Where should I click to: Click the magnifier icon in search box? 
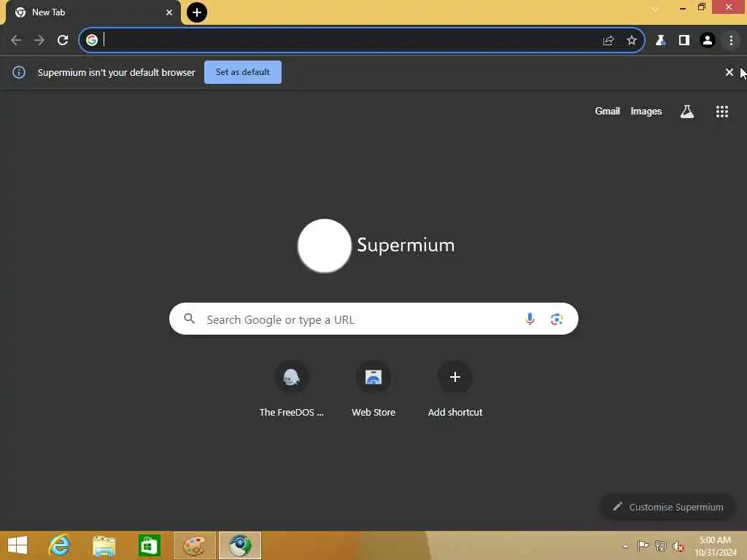pos(189,319)
